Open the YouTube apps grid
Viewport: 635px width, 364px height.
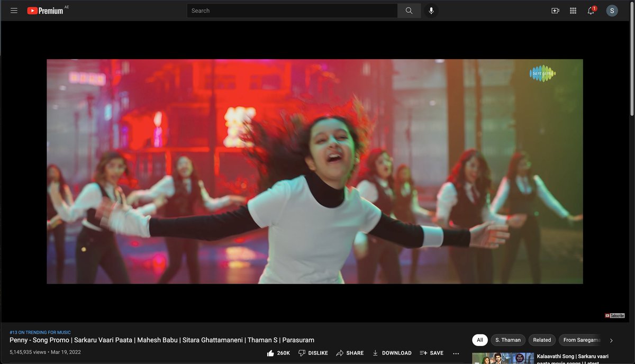tap(573, 11)
